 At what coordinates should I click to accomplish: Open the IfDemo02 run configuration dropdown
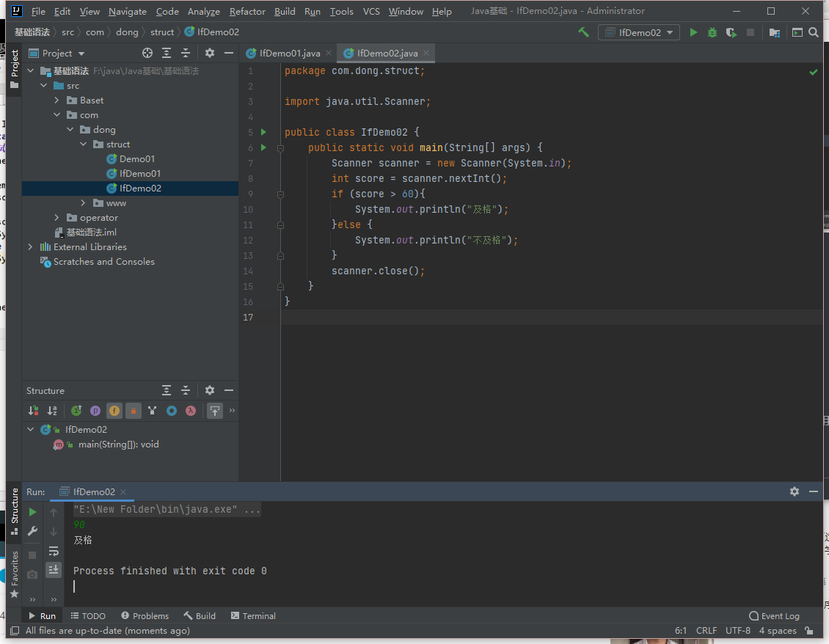[x=638, y=32]
